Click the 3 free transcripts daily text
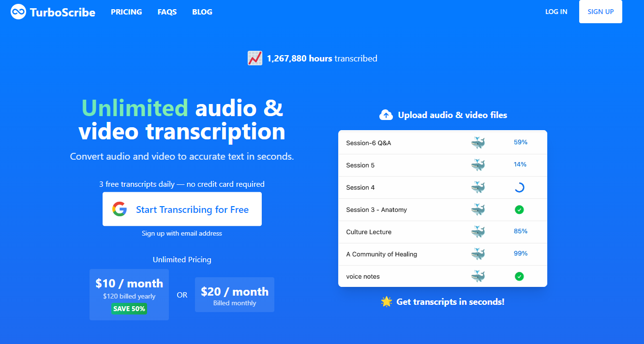The image size is (644, 344). click(x=182, y=184)
